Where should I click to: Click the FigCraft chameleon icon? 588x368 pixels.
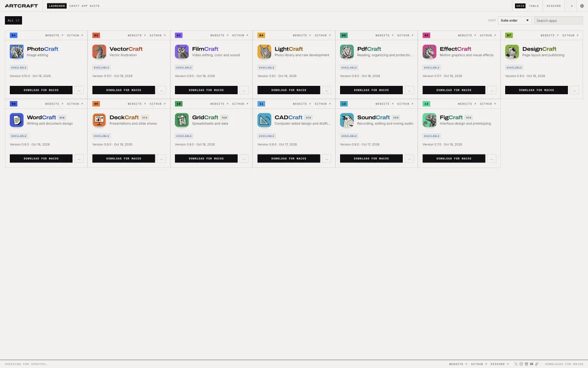click(x=430, y=120)
